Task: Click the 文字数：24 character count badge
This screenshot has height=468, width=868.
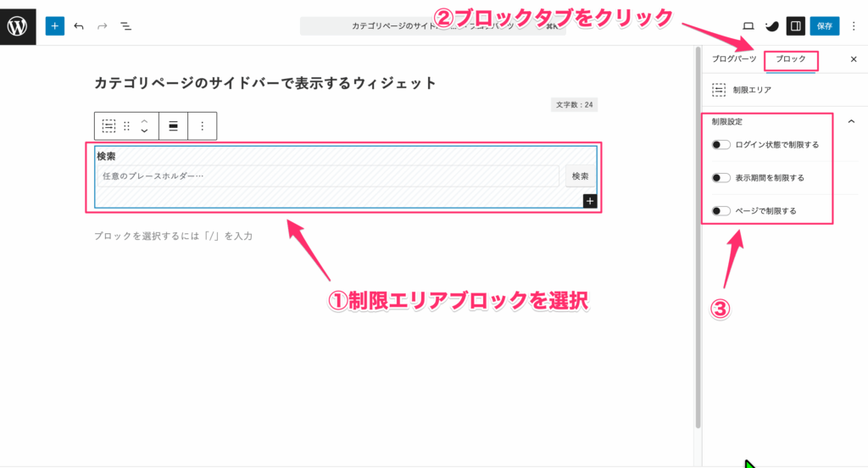Action: pyautogui.click(x=574, y=104)
